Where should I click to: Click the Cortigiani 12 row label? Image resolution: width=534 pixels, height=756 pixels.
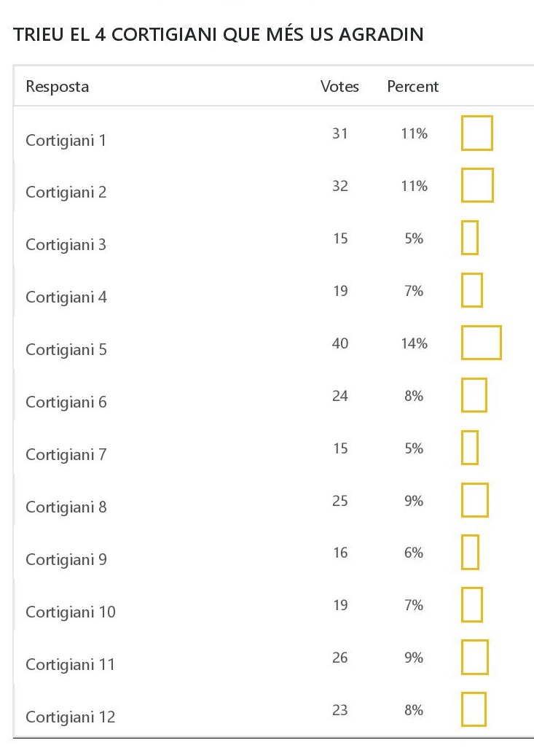(x=70, y=717)
